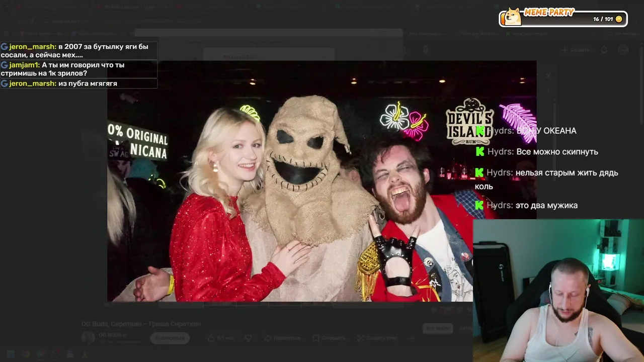This screenshot has height=362, width=644.
Task: Click the YouTube Создать (Create) button
Action: [x=576, y=50]
